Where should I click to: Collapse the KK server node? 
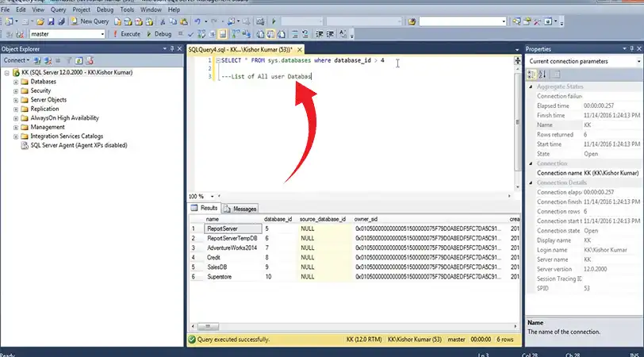pyautogui.click(x=7, y=73)
